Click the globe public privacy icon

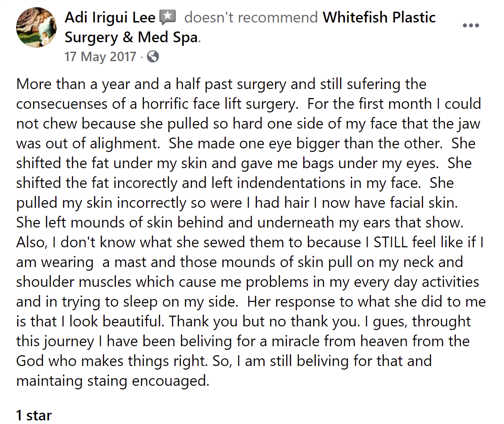153,57
